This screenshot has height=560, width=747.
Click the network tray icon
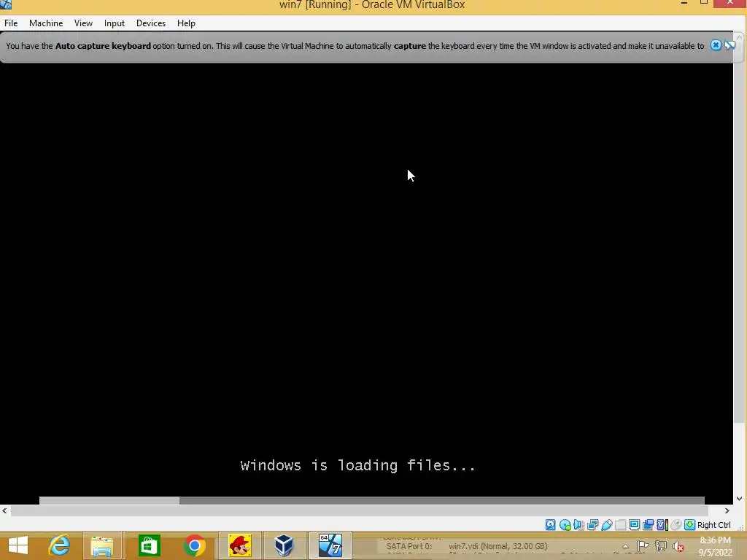pyautogui.click(x=660, y=545)
